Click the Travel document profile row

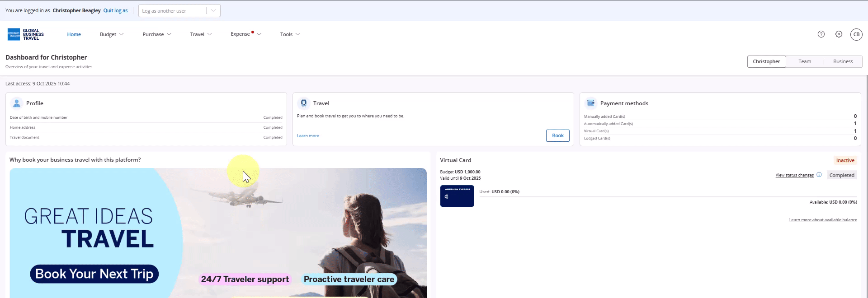click(x=146, y=137)
